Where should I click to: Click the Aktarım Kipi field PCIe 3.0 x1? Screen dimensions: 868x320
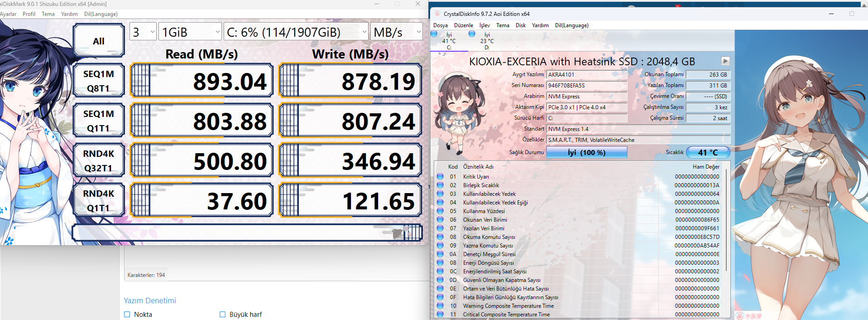click(587, 107)
